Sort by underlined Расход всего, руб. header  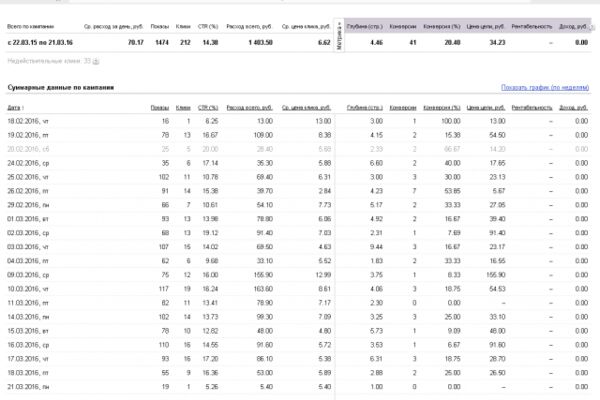point(249,108)
